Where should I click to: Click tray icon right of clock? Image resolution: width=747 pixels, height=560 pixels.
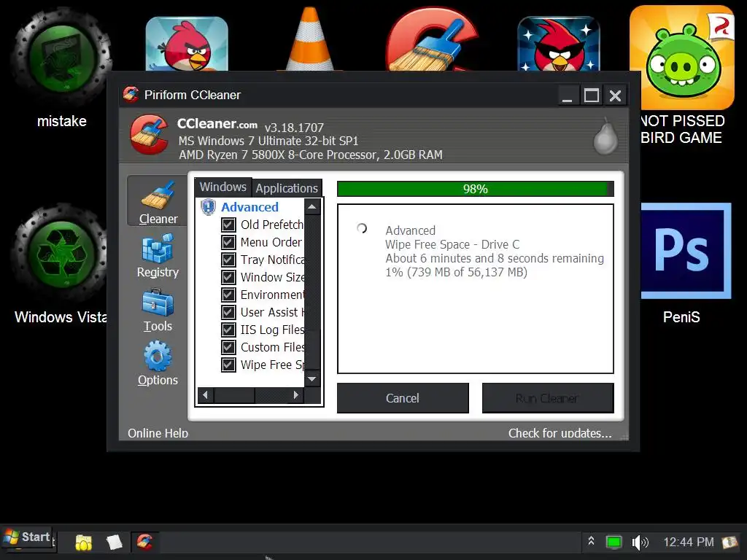point(729,542)
